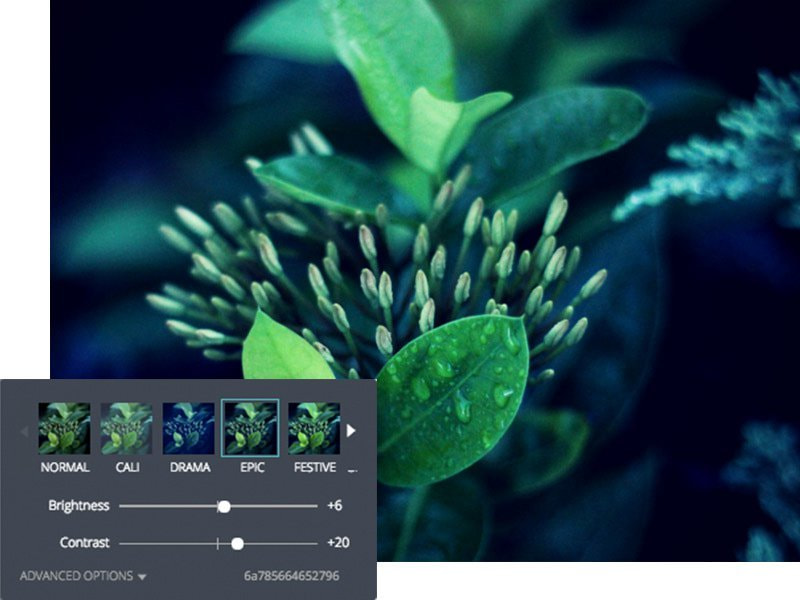800x600 pixels.
Task: Click the right arrow to browse more filters
Action: [350, 432]
